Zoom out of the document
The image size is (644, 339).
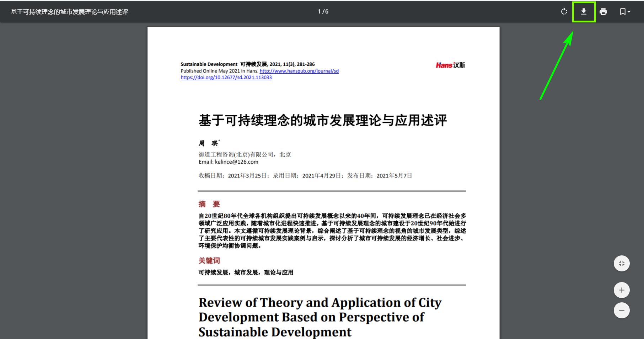click(622, 310)
